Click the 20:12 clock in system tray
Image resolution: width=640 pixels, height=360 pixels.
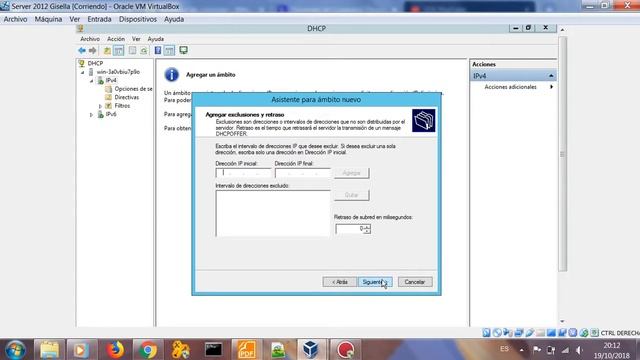coord(611,346)
